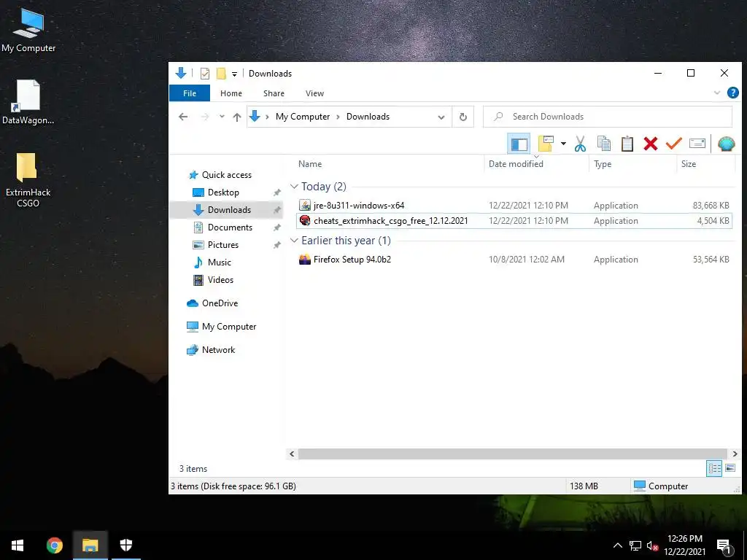This screenshot has width=747, height=560.
Task: Open Music in the navigation pane
Action: [x=219, y=262]
